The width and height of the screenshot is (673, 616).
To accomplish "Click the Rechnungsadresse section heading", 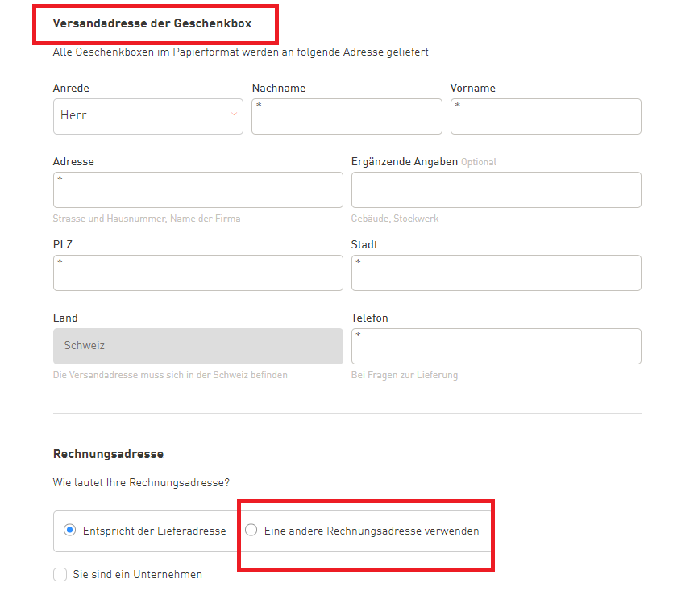I will [108, 454].
